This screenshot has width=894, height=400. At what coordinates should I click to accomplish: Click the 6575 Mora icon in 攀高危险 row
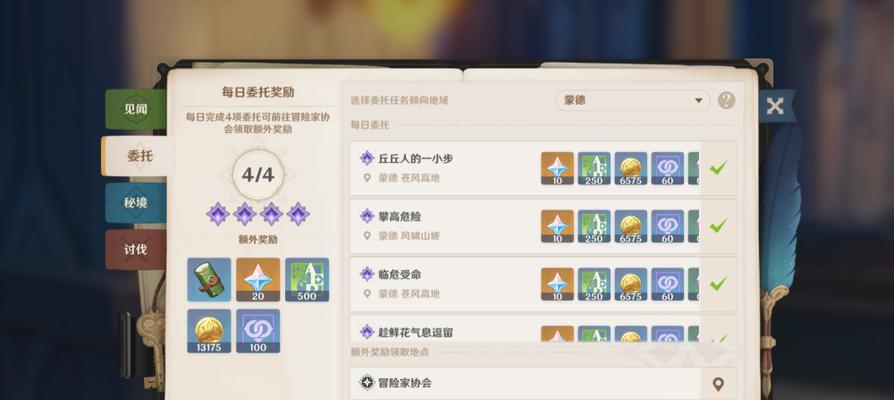click(x=631, y=226)
